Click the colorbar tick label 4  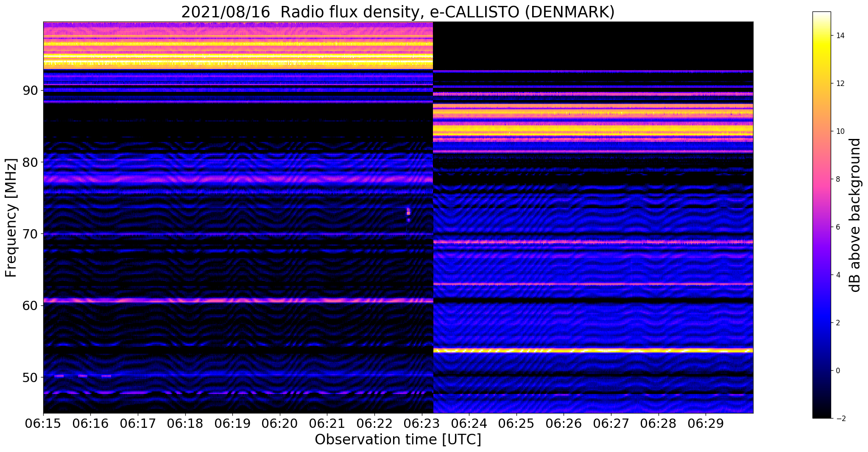pyautogui.click(x=837, y=275)
